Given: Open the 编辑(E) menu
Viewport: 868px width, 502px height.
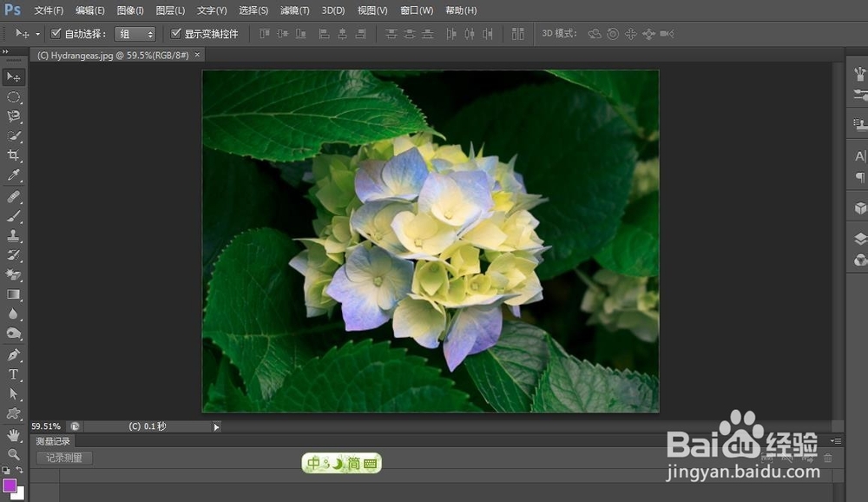Looking at the screenshot, I should [90, 10].
